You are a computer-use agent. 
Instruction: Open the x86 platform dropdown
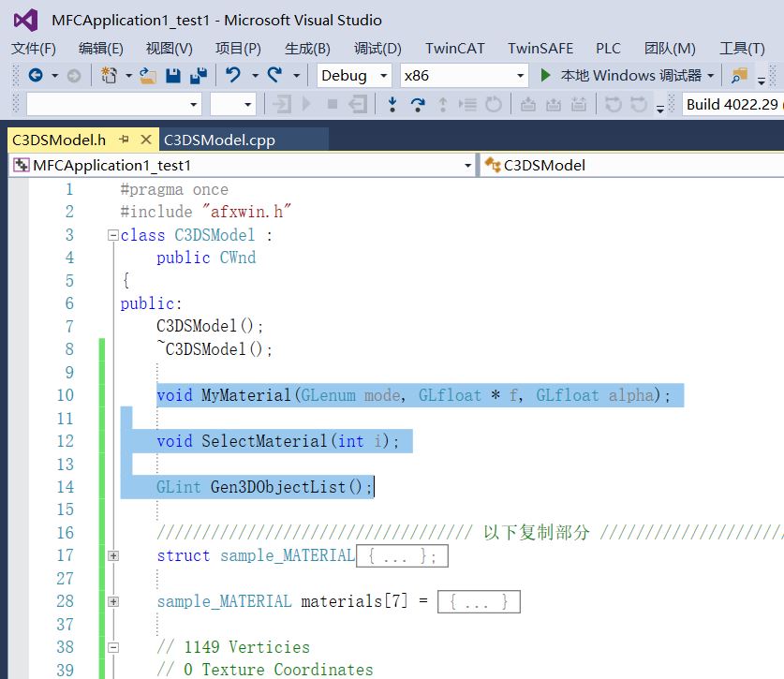pyautogui.click(x=464, y=76)
